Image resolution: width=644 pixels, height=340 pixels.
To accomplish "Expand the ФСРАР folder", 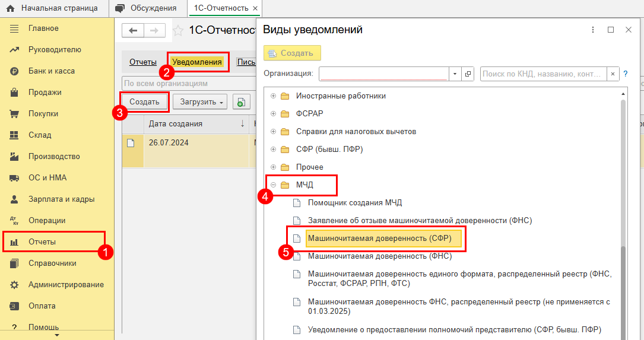I will [273, 114].
